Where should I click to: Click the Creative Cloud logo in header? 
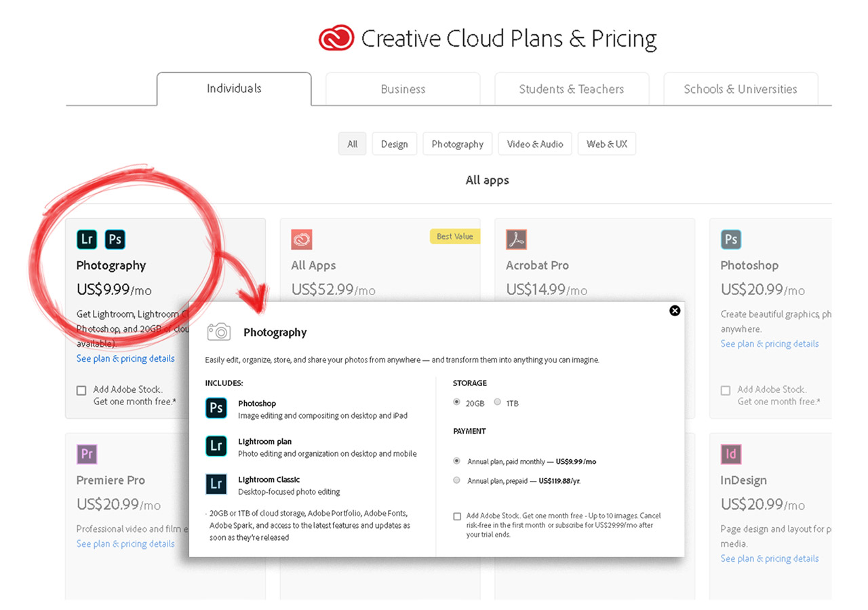(x=336, y=38)
